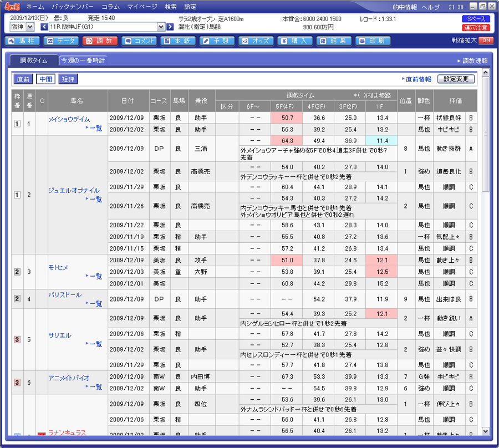Open the バックナンバー menu

tap(72, 7)
